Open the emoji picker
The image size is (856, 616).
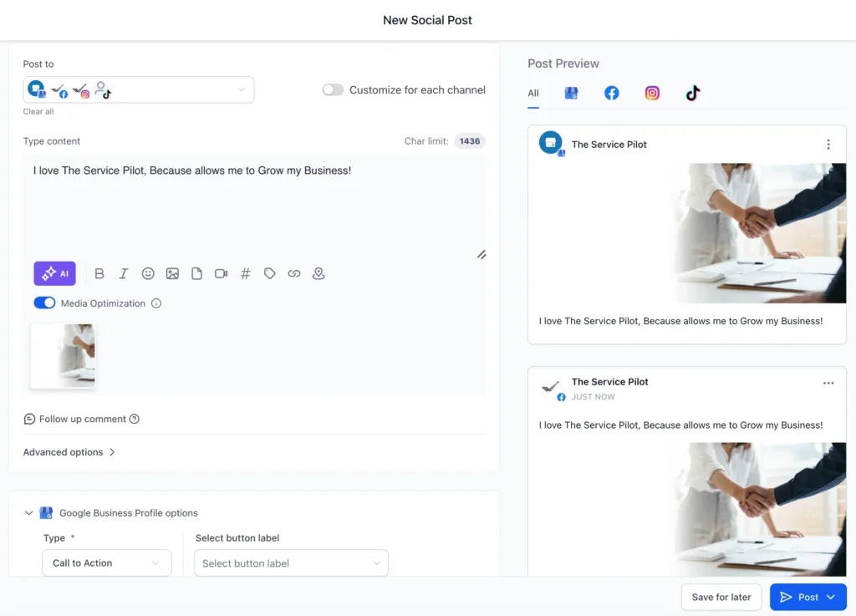[x=148, y=273]
